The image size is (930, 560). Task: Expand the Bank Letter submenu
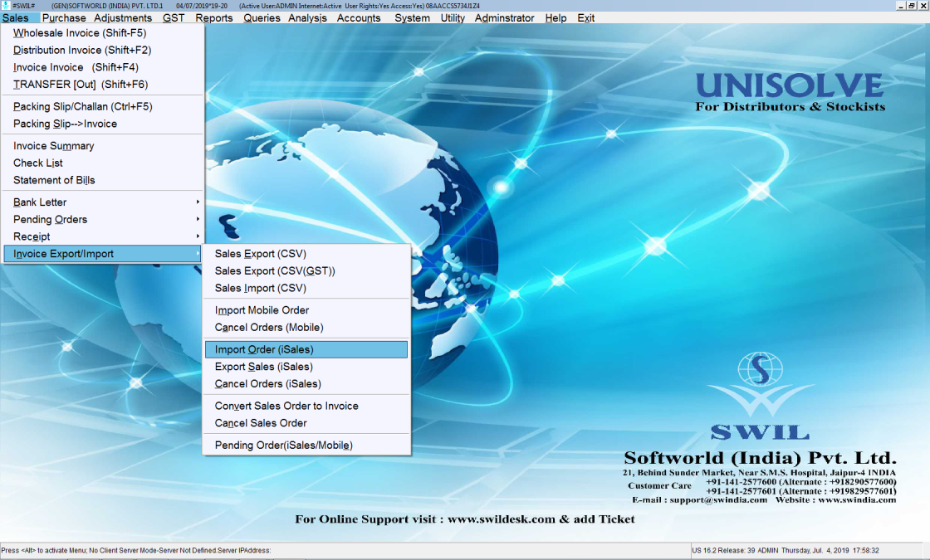pyautogui.click(x=103, y=202)
